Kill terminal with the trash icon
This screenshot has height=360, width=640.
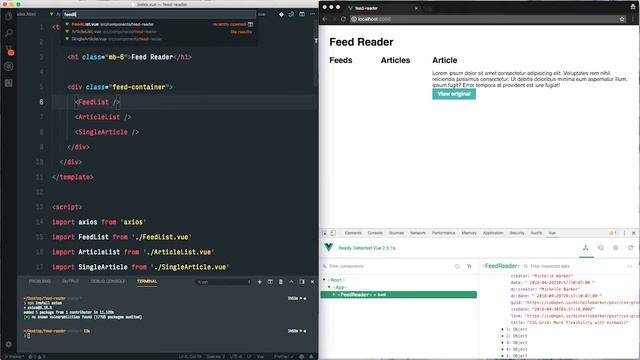point(281,282)
